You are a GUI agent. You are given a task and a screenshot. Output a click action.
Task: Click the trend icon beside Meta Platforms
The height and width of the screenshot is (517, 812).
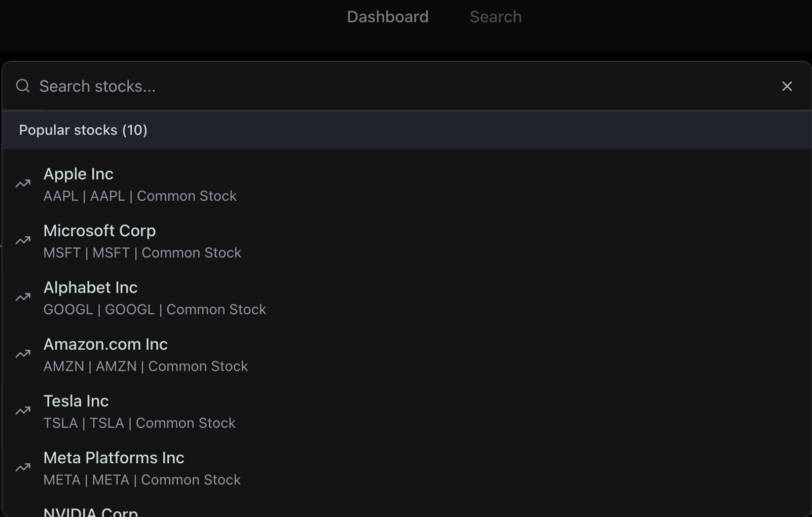[x=23, y=468]
